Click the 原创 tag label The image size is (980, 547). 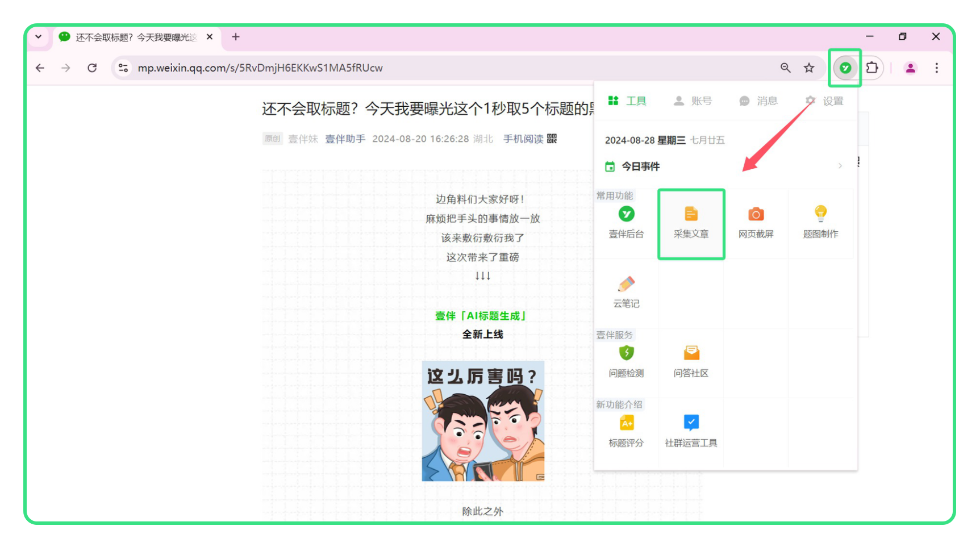coord(273,139)
